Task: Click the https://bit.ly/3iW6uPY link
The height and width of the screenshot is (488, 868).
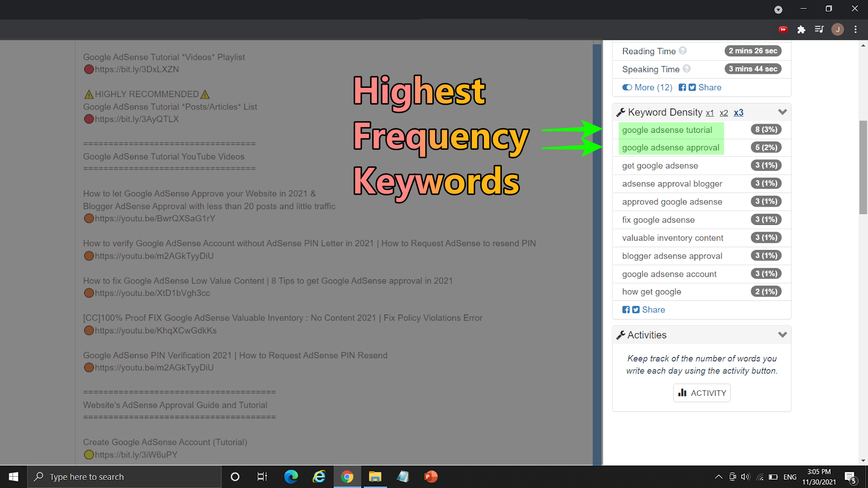Action: (x=136, y=455)
